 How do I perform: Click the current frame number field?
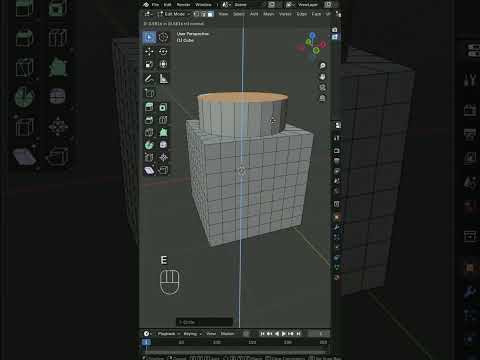click(318, 334)
